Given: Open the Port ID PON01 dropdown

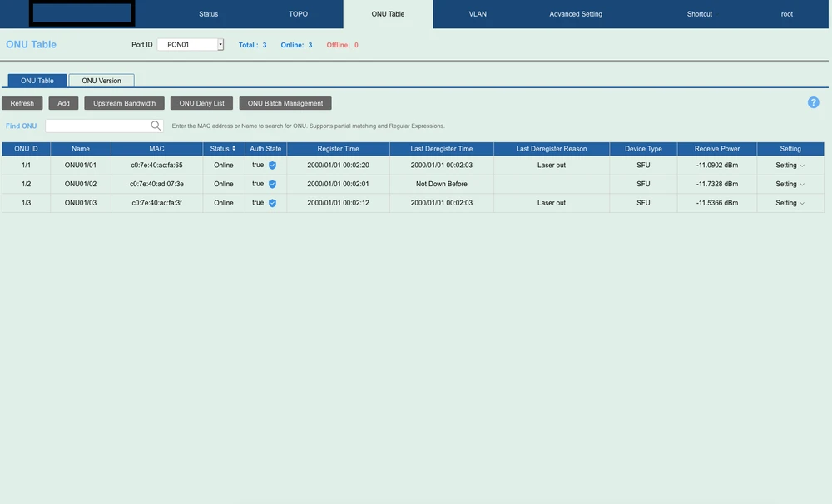Looking at the screenshot, I should click(220, 45).
